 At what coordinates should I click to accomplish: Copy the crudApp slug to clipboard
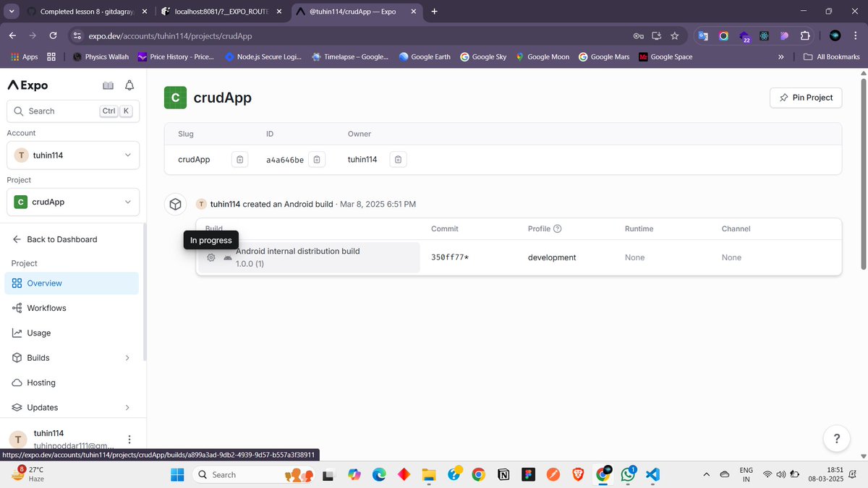point(241,159)
